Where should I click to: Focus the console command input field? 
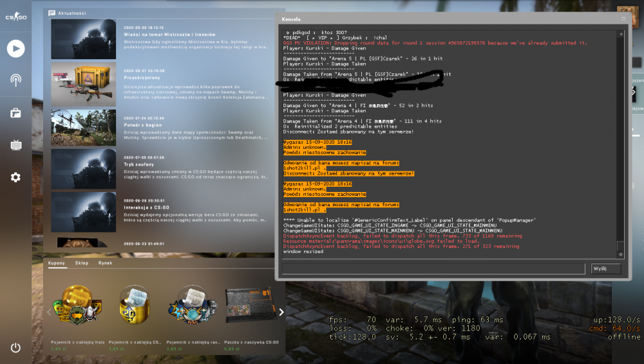tap(433, 269)
